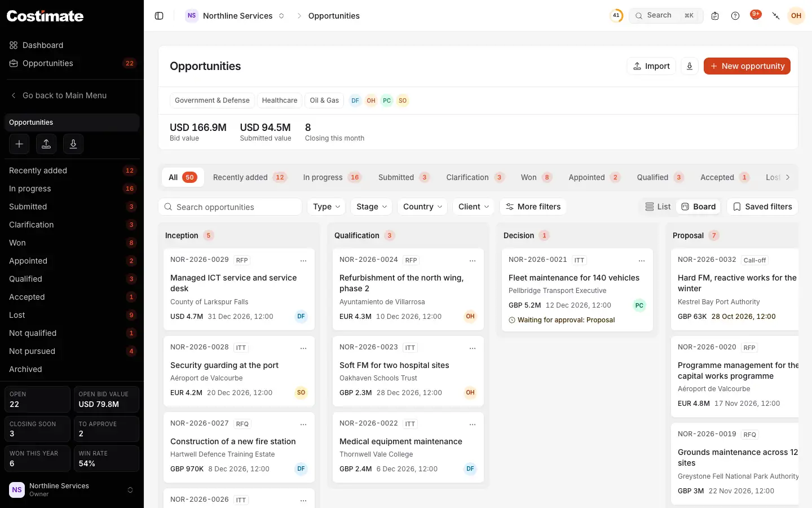The image size is (812, 508).
Task: Click the sidebar plus icon under Opportunities
Action: [x=19, y=144]
